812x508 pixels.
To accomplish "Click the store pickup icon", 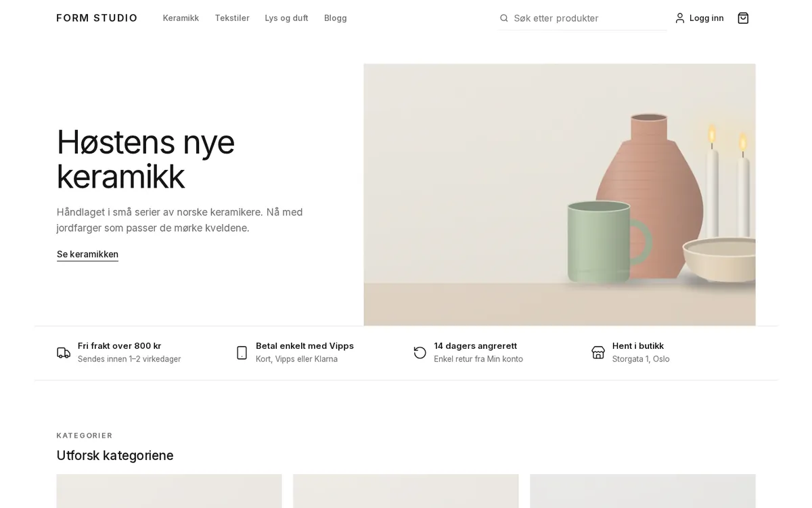I will point(598,352).
